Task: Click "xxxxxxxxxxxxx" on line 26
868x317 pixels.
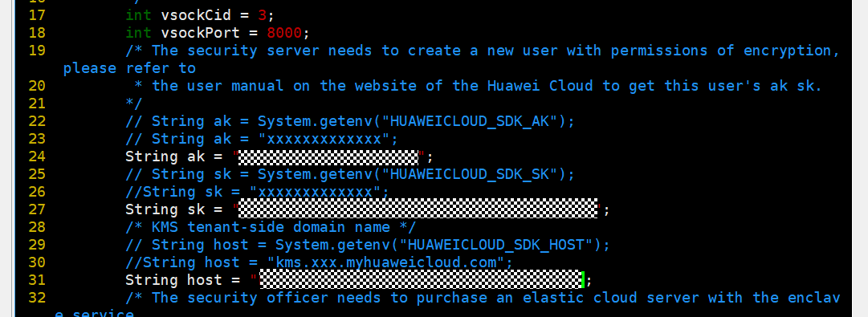Action: [x=315, y=192]
